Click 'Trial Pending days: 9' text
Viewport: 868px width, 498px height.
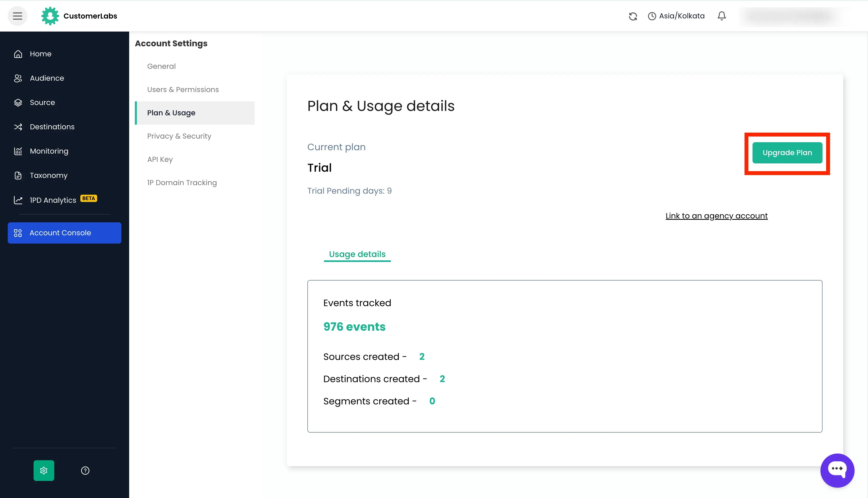tap(349, 191)
